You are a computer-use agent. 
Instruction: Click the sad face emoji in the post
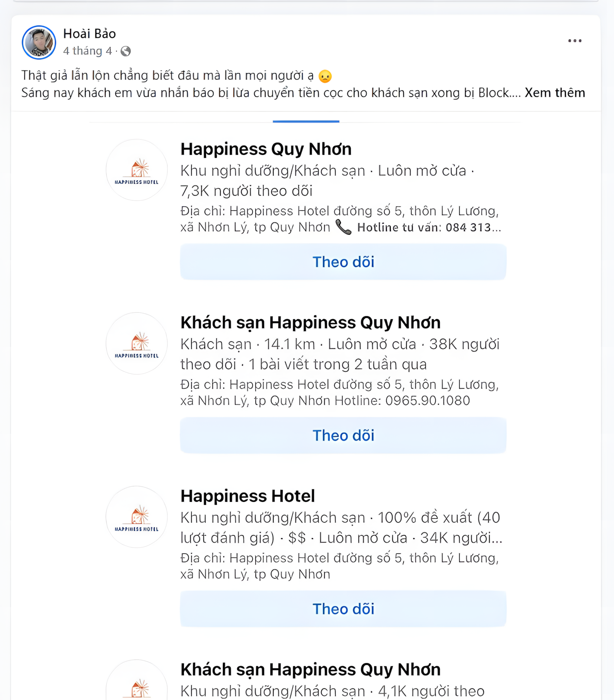click(325, 76)
